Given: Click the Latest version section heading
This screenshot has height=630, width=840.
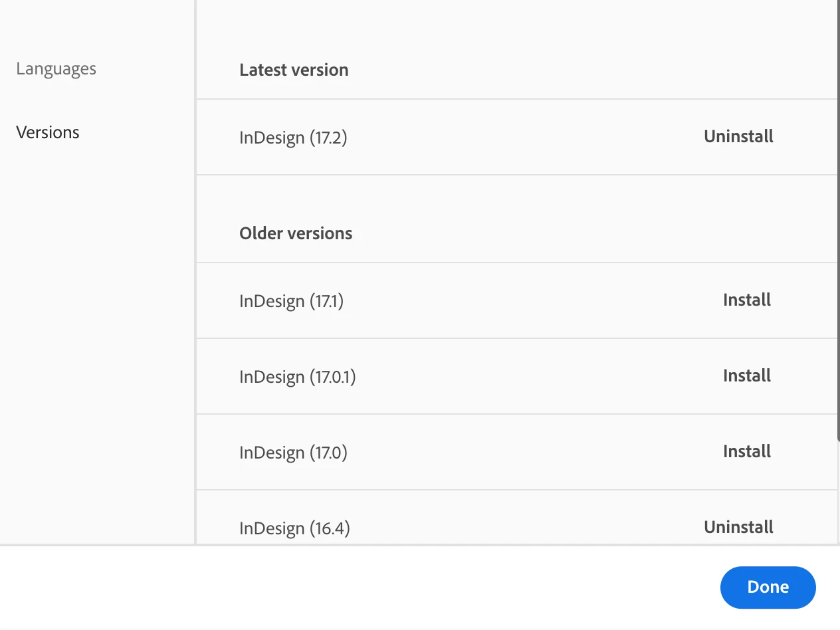Looking at the screenshot, I should tap(294, 70).
